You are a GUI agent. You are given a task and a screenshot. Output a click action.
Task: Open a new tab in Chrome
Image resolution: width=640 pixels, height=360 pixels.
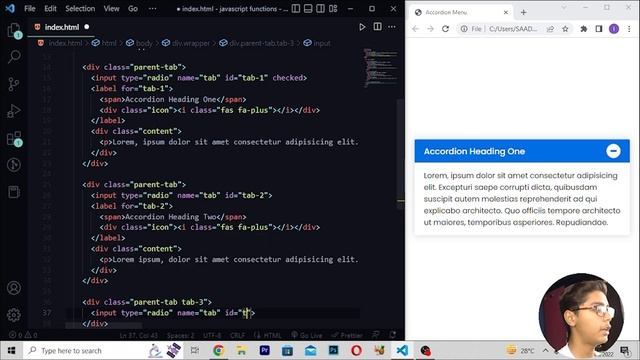pos(524,12)
